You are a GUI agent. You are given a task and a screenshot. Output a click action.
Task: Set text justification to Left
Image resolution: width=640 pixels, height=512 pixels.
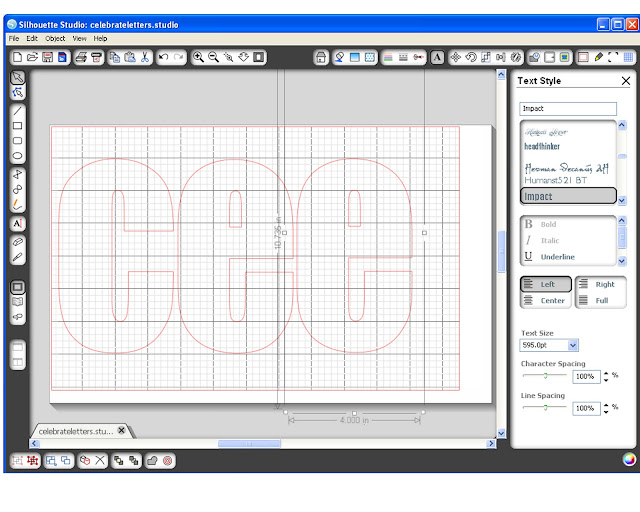pos(546,284)
